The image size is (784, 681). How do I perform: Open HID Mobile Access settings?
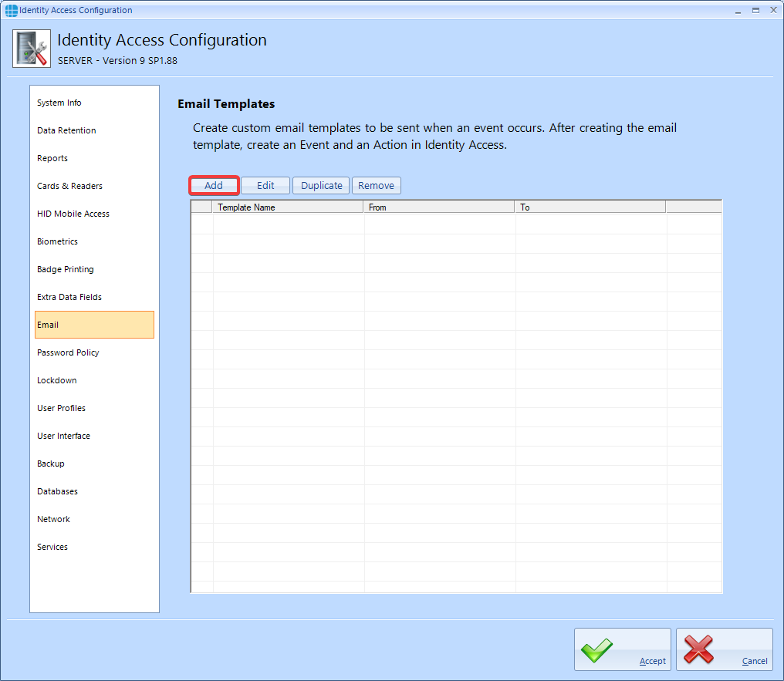coord(94,214)
